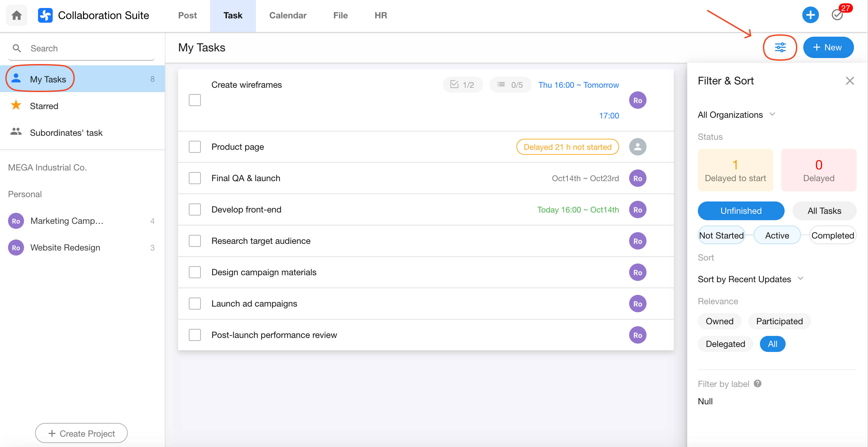Click the blue plus quick-add icon

[810, 15]
